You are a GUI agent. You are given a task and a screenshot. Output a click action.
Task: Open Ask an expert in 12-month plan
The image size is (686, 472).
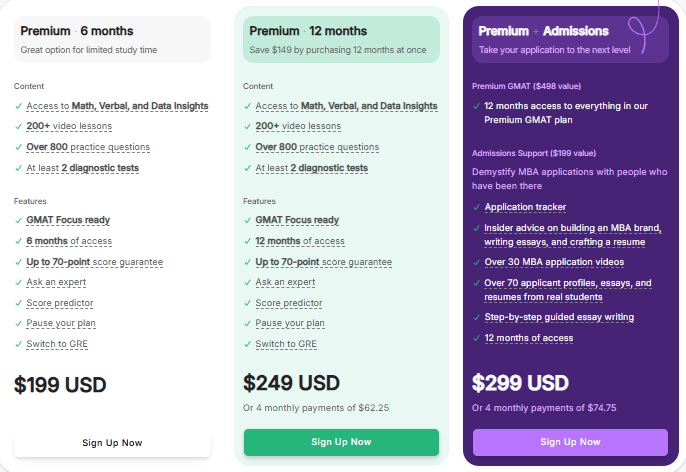[x=287, y=282]
